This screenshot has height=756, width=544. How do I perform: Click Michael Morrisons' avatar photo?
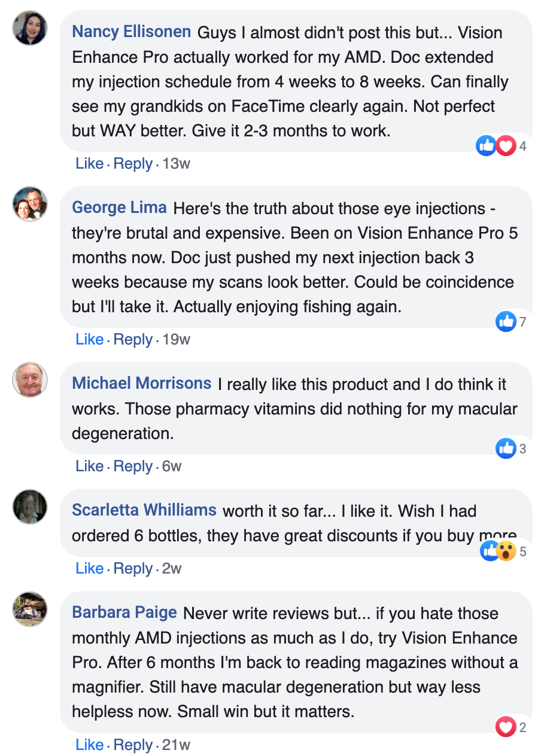tap(30, 380)
